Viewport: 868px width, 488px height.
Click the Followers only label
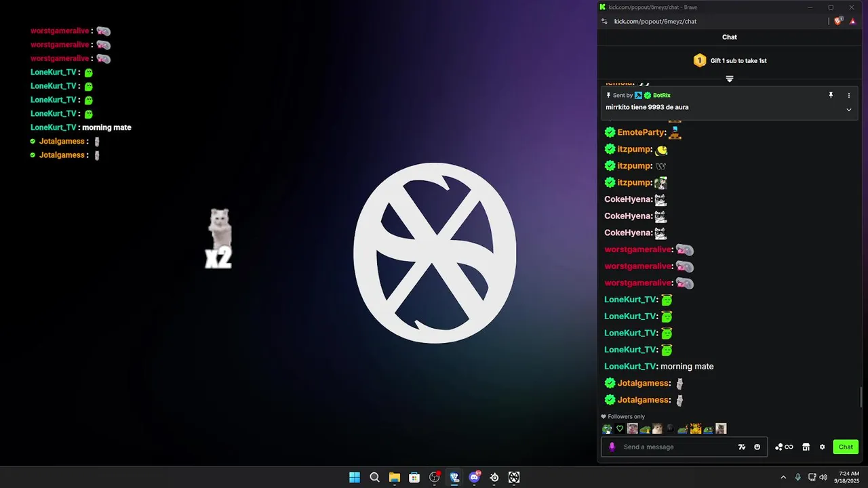pos(626,417)
